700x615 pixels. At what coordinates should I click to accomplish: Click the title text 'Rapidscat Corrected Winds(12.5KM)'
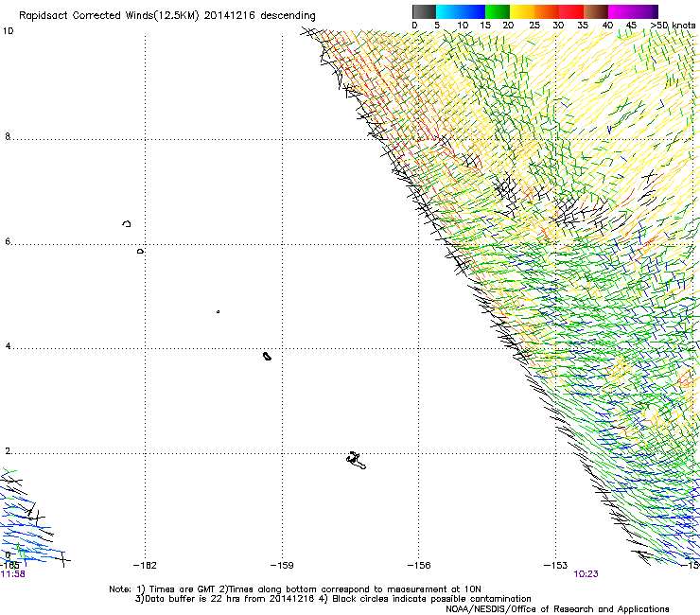point(109,16)
